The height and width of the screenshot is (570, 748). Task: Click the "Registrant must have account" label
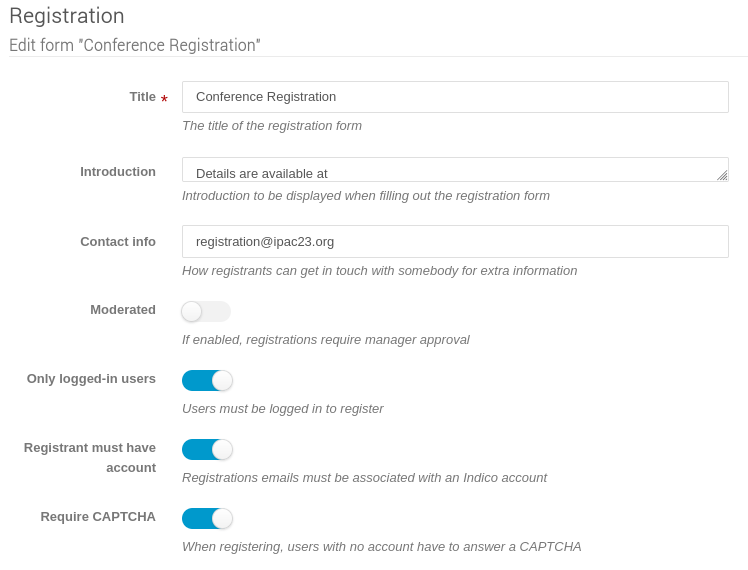click(x=90, y=457)
